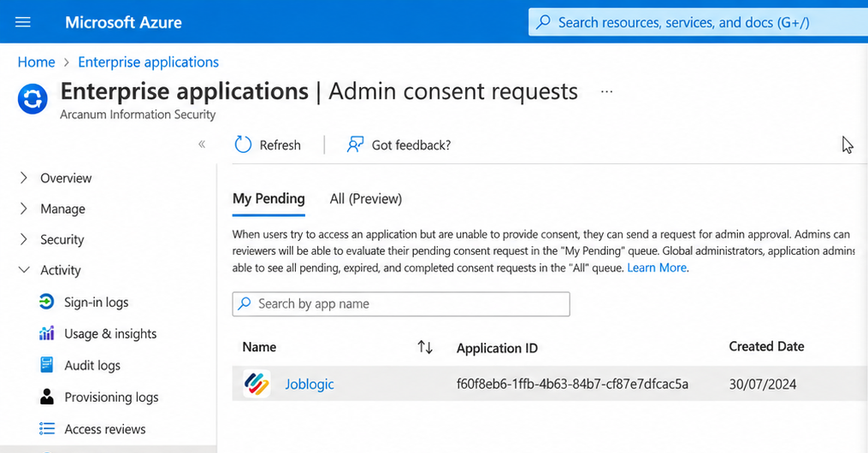The image size is (868, 453).
Task: Collapse the sidebar with double chevron
Action: [x=202, y=144]
